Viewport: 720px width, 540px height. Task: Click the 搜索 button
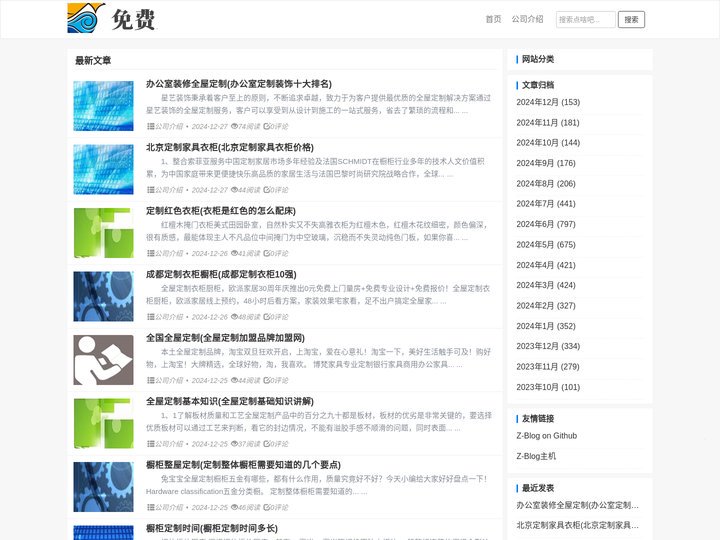pos(631,19)
